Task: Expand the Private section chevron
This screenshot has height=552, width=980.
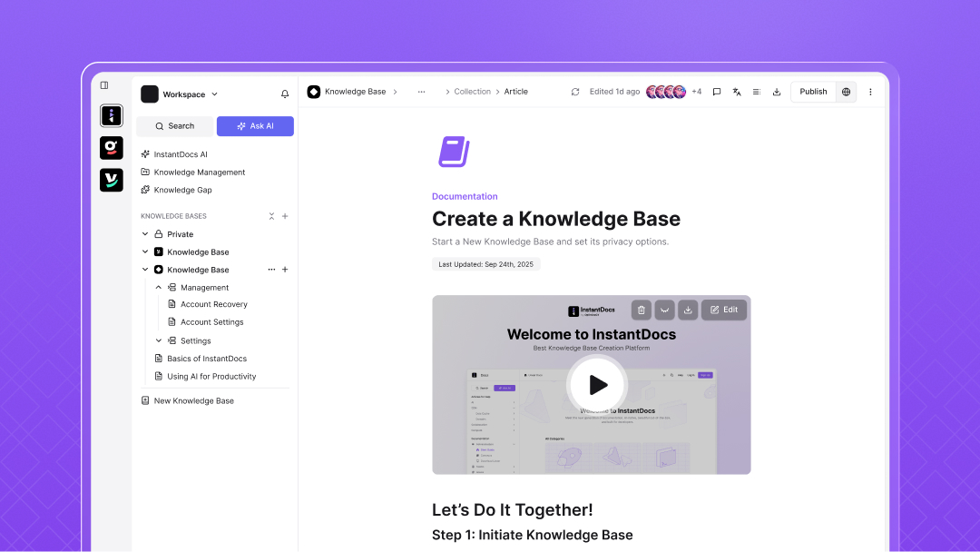Action: pos(145,234)
